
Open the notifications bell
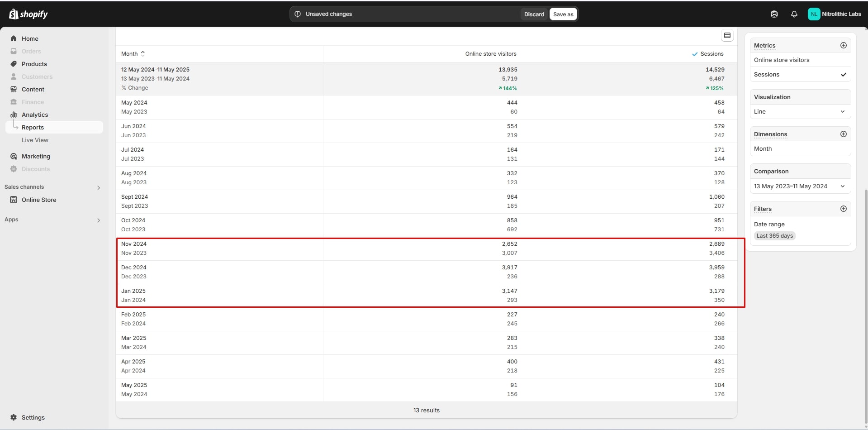coord(794,14)
